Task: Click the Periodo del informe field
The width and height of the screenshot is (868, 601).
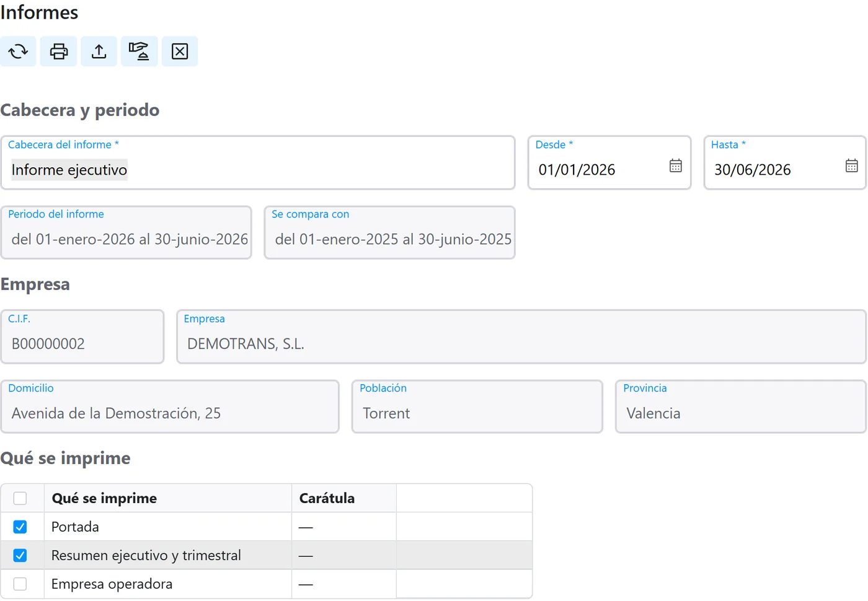Action: (126, 232)
